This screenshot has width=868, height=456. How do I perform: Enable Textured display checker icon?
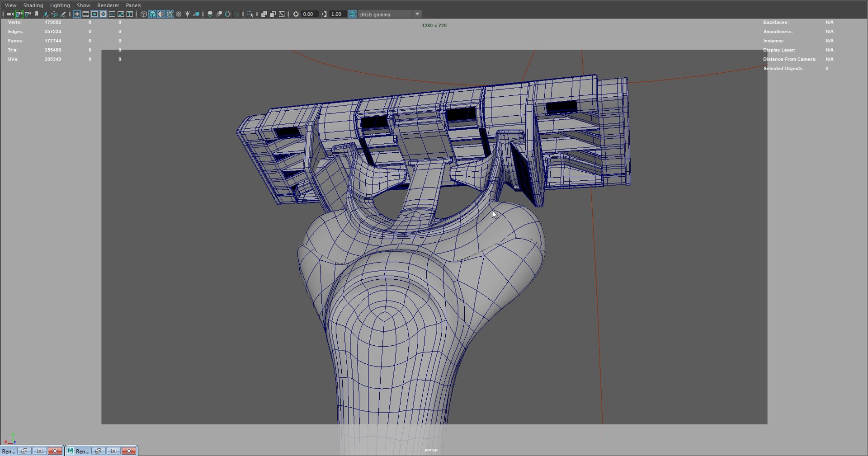(x=179, y=14)
